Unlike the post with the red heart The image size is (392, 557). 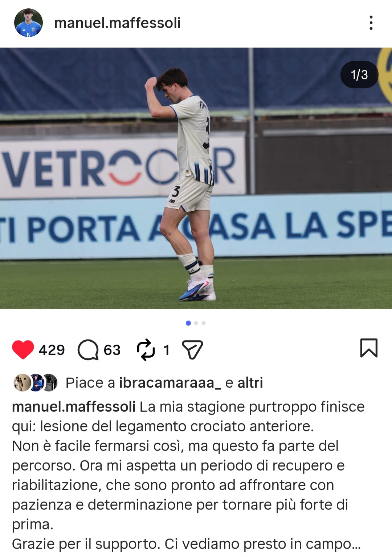pyautogui.click(x=23, y=350)
